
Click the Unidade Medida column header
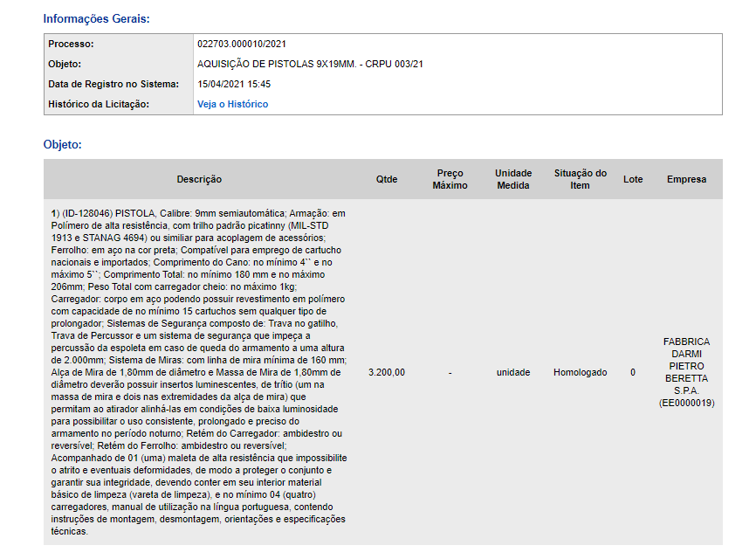(x=513, y=179)
